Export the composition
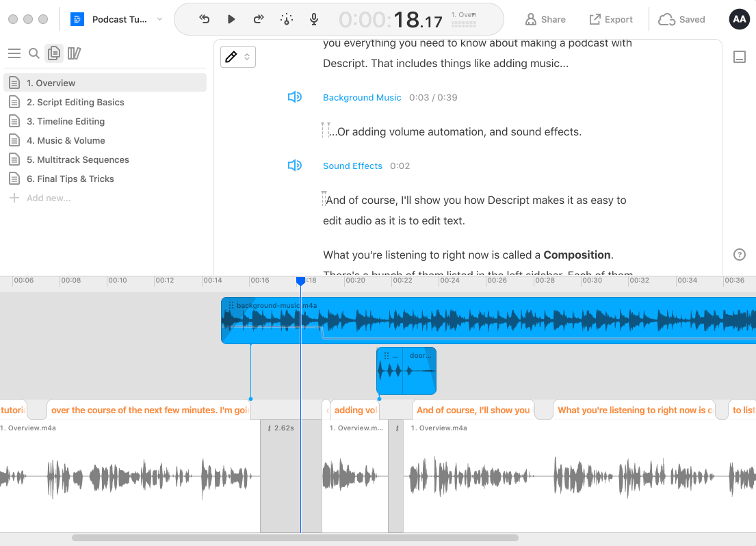Screen dimensions: 756x546 (611, 19)
